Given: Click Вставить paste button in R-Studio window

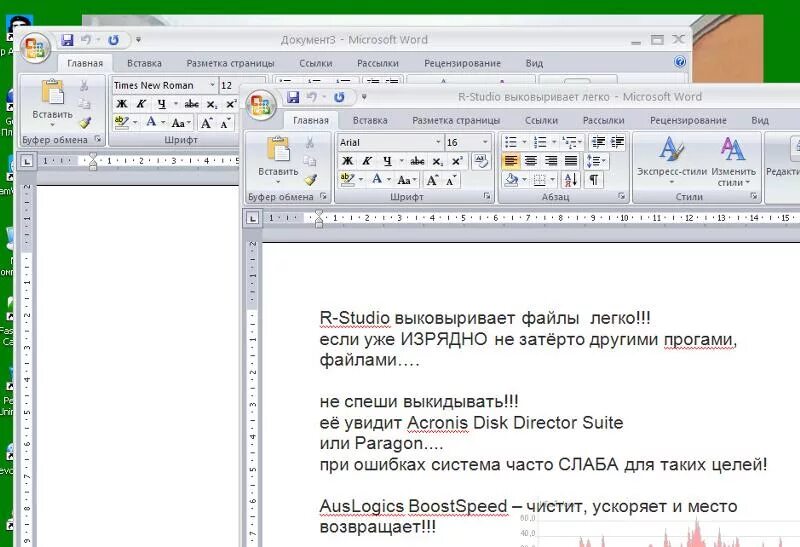Looking at the screenshot, I should pyautogui.click(x=278, y=159).
